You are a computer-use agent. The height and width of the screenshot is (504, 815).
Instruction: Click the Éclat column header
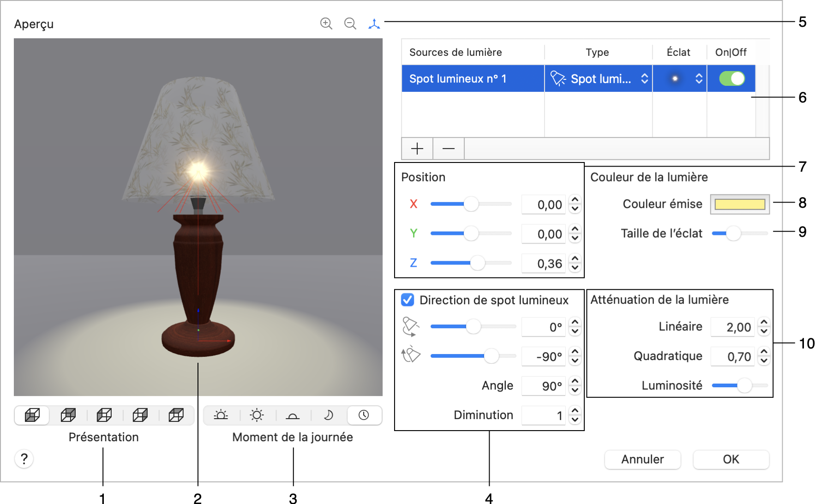coord(678,52)
